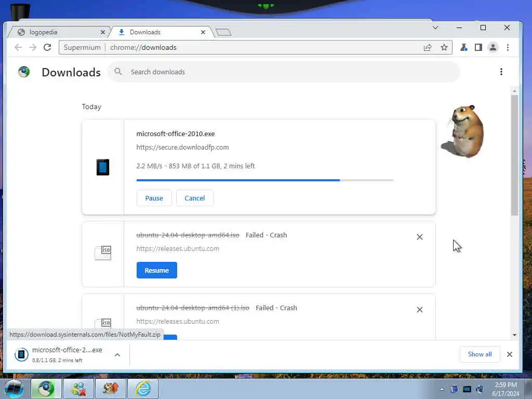Launch Internet Explorer from the taskbar
This screenshot has height=399, width=532.
[143, 389]
